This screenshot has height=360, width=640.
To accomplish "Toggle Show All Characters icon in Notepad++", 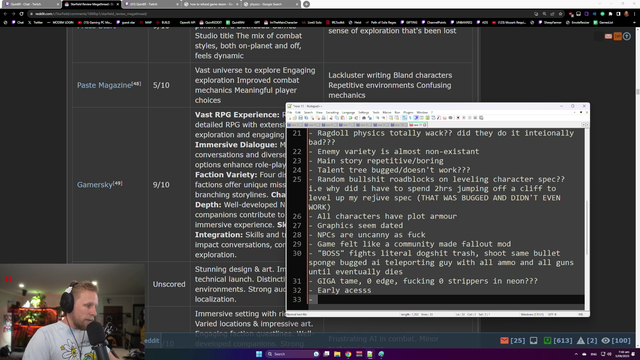I will 410,118.
